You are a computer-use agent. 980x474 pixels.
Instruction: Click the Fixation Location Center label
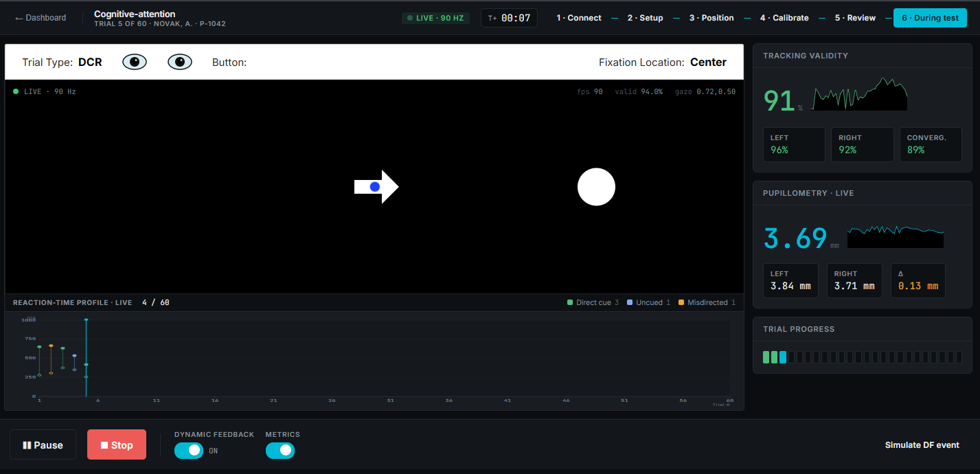click(663, 62)
